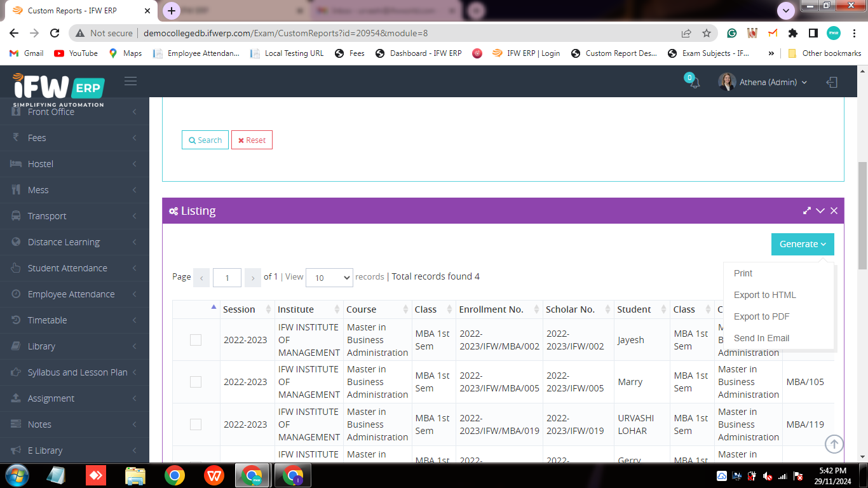The width and height of the screenshot is (868, 488).
Task: Close the Listing panel
Action: point(834,211)
